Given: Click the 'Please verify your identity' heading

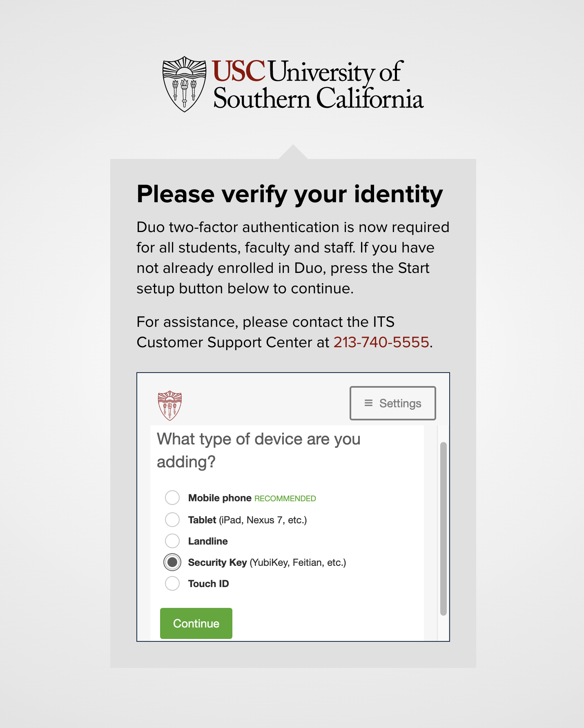Looking at the screenshot, I should [x=290, y=194].
